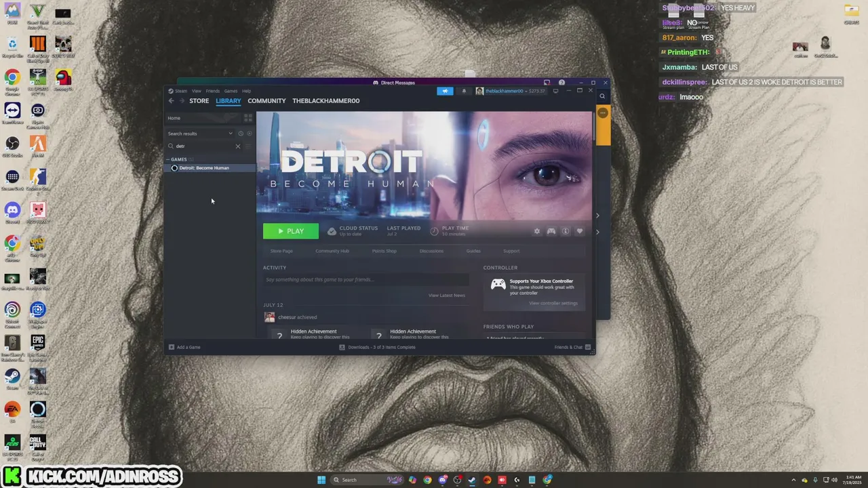Click the green PLAY button

291,231
